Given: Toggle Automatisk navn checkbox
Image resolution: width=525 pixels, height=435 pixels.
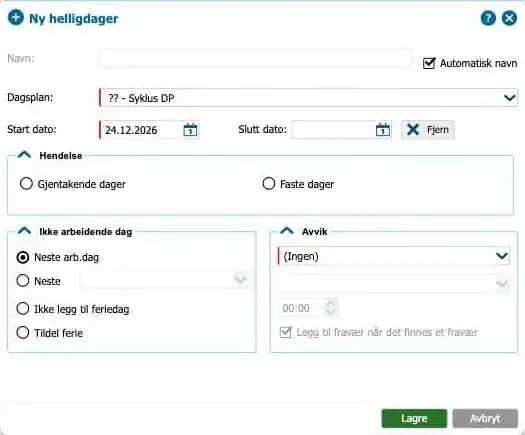Looking at the screenshot, I should (429, 63).
